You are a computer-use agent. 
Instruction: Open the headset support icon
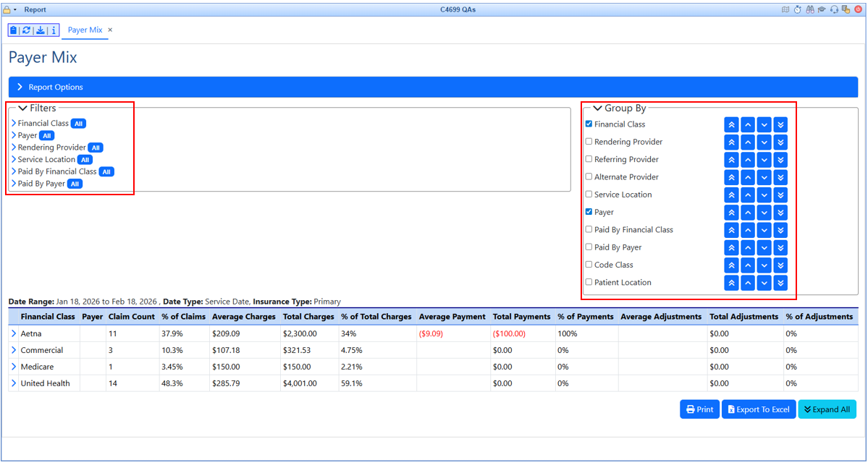(x=834, y=9)
